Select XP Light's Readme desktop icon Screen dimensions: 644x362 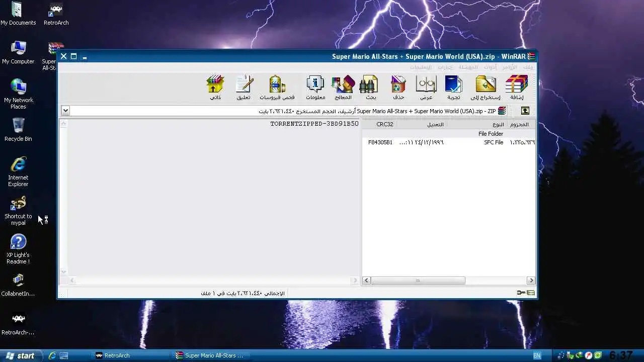[18, 249]
